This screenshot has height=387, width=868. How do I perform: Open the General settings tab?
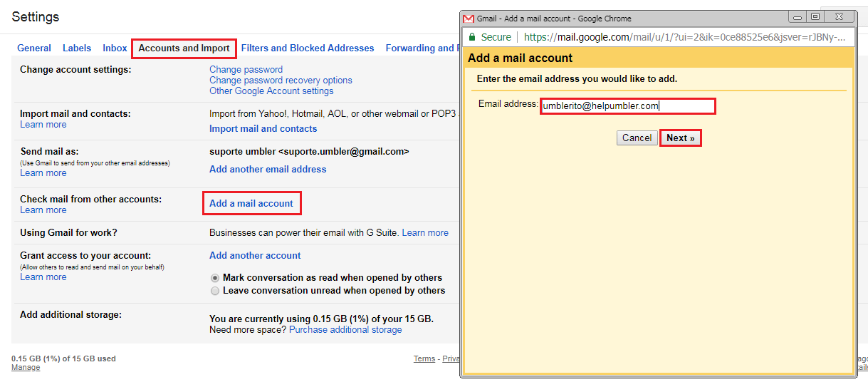pyautogui.click(x=34, y=48)
